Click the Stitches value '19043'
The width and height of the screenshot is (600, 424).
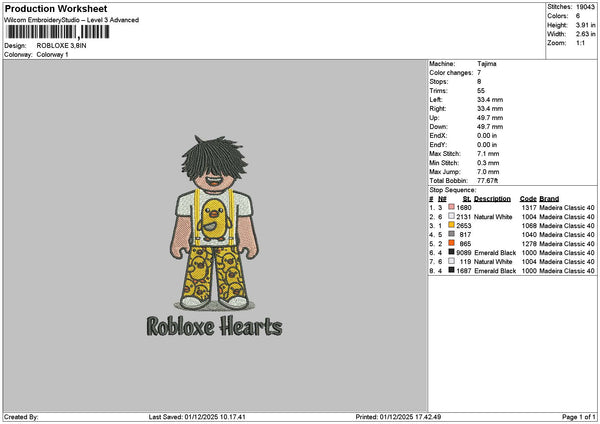click(585, 7)
